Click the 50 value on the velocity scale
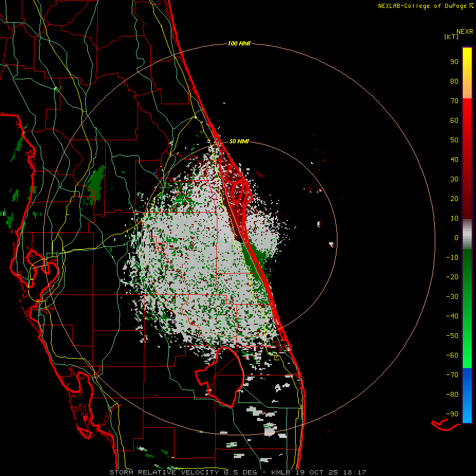This screenshot has height=476, width=476. tap(454, 140)
